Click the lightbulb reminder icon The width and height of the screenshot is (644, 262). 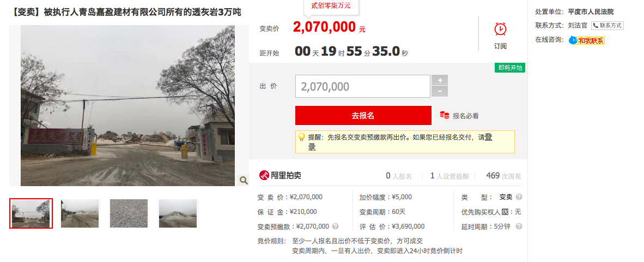301,137
